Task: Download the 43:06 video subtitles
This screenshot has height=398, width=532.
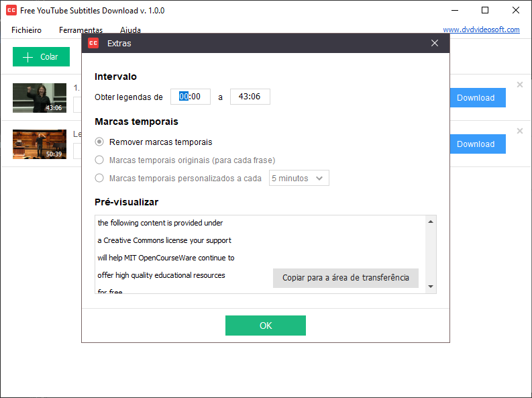Action: tap(478, 98)
